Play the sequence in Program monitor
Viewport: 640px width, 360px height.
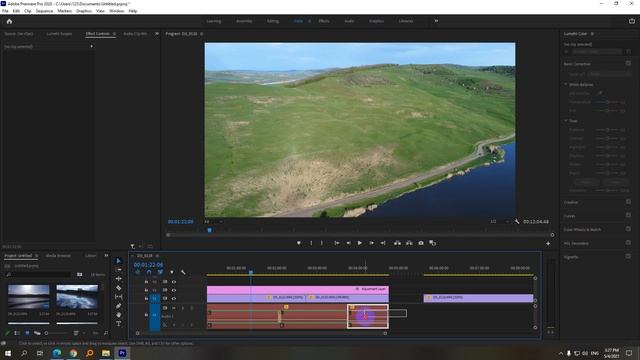[360, 243]
